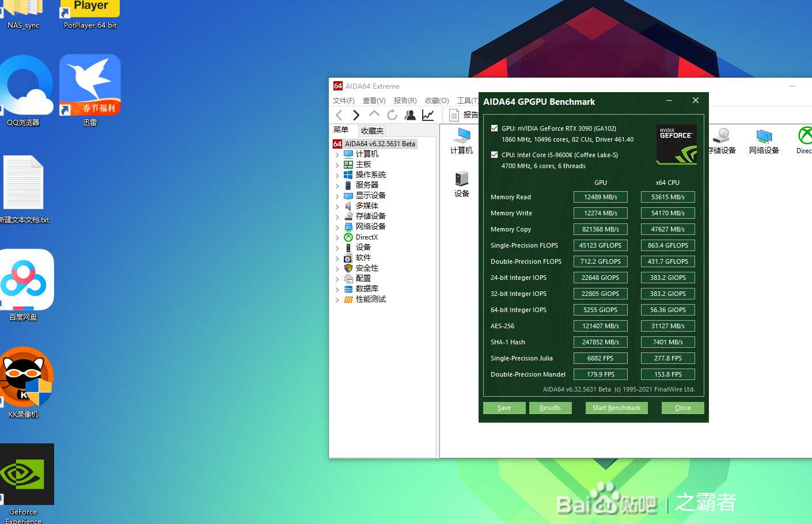Viewport: 812px width, 524px height.
Task: Click Start Benchmark
Action: pos(616,408)
